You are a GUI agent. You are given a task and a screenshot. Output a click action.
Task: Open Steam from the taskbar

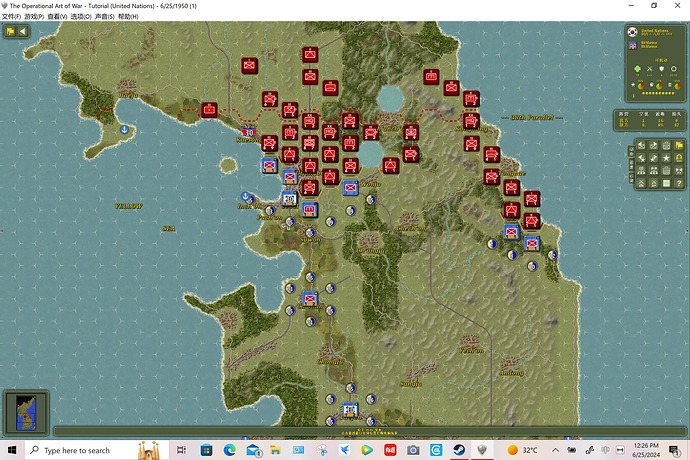pos(459,450)
